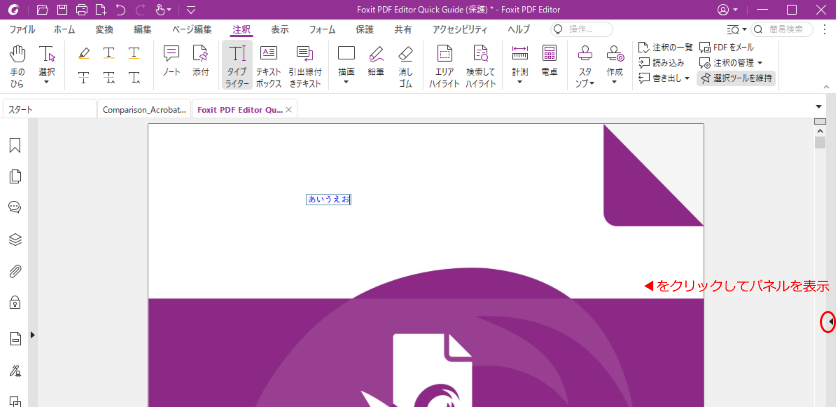Select the Hand (手のひら) tool
The width and height of the screenshot is (836, 407).
[x=18, y=65]
